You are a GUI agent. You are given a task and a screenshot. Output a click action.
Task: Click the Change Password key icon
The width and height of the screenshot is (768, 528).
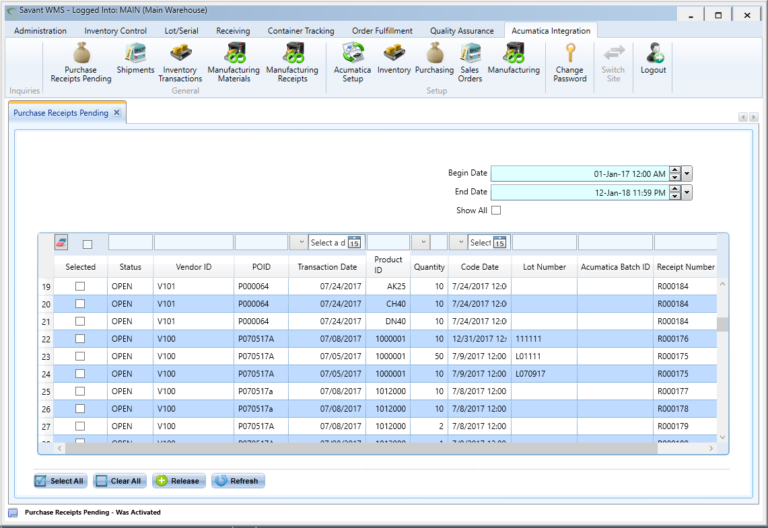[570, 53]
